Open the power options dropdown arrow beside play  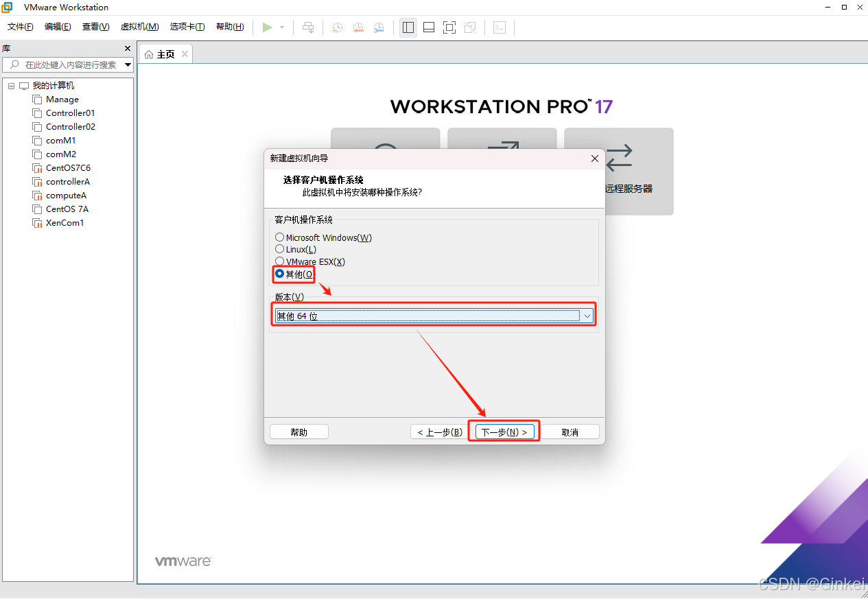282,27
